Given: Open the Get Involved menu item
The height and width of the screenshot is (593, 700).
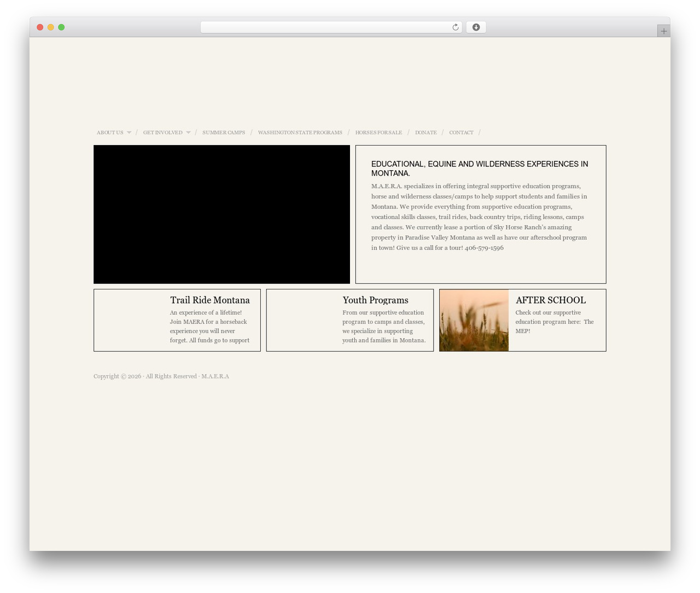Looking at the screenshot, I should [x=163, y=132].
